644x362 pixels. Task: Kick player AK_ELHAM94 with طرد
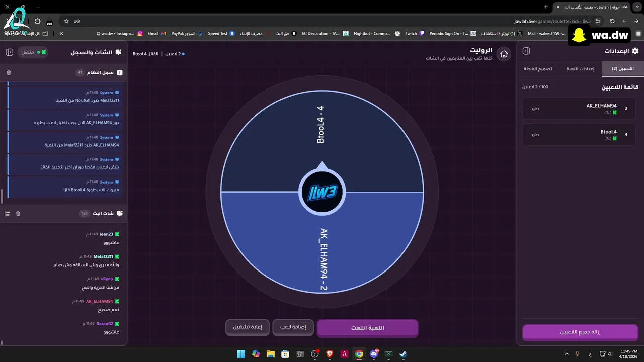point(535,108)
